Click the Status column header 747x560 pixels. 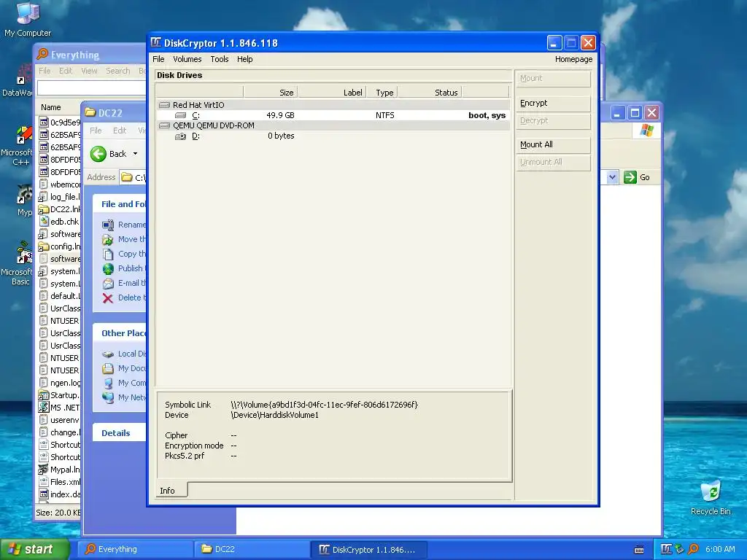(x=429, y=93)
